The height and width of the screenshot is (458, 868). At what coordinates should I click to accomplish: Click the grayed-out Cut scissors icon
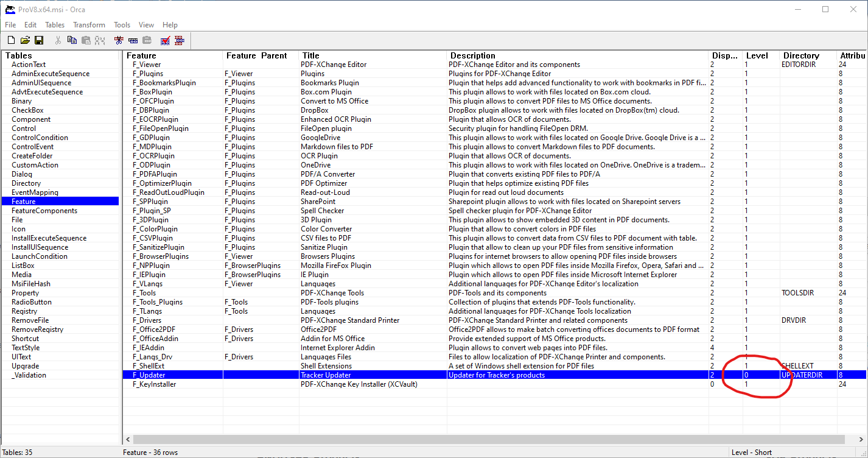click(x=58, y=40)
